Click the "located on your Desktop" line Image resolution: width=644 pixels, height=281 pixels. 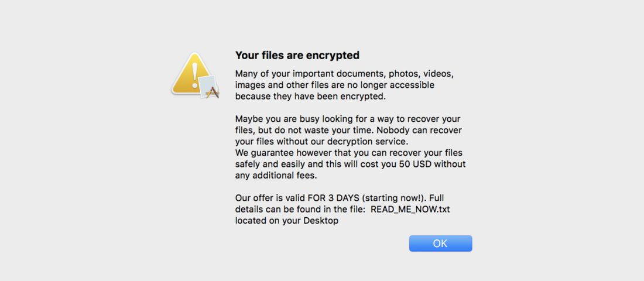coord(287,221)
